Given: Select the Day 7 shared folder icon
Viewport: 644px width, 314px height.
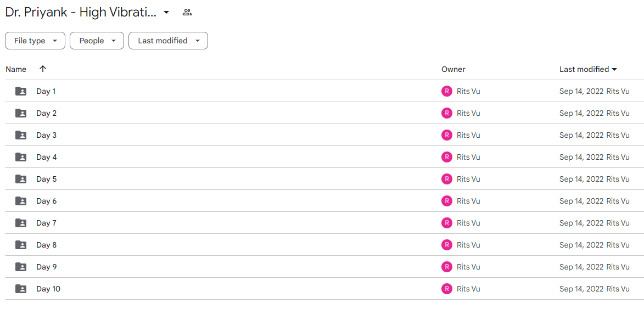Looking at the screenshot, I should [x=21, y=223].
